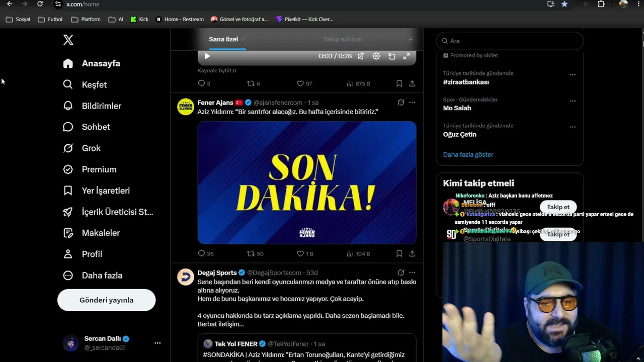The width and height of the screenshot is (644, 362).
Task: Open the Futbol bookmarks folder
Action: [x=50, y=20]
